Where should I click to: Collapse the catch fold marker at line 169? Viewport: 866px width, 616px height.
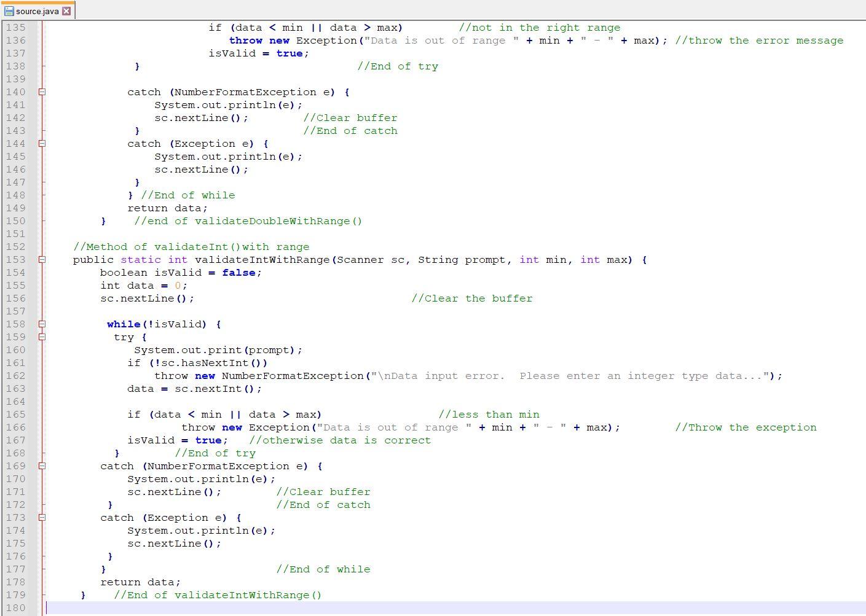(x=41, y=466)
